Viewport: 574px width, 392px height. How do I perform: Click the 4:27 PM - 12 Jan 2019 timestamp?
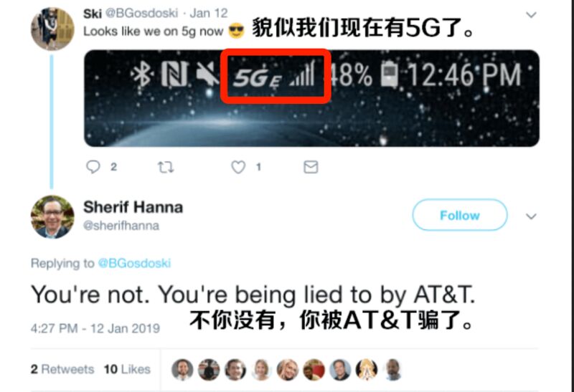pyautogui.click(x=95, y=328)
